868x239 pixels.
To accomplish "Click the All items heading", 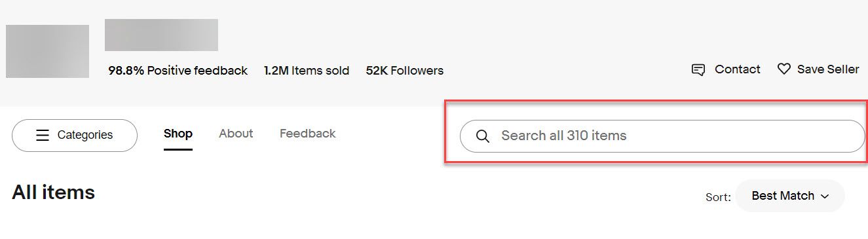I will [54, 193].
